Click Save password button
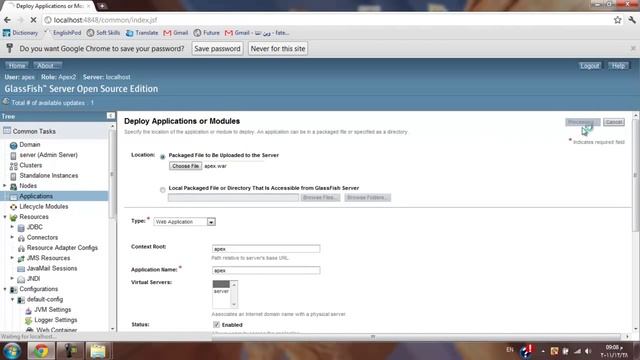This screenshot has height=360, width=640. (217, 49)
